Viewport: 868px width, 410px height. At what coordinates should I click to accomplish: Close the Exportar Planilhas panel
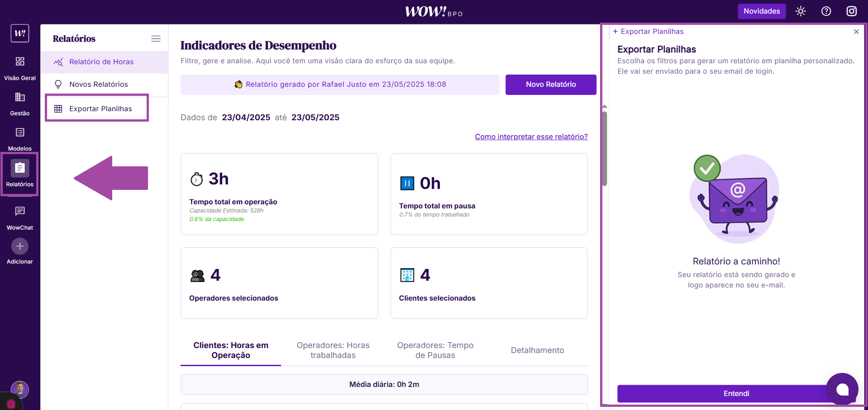(856, 32)
